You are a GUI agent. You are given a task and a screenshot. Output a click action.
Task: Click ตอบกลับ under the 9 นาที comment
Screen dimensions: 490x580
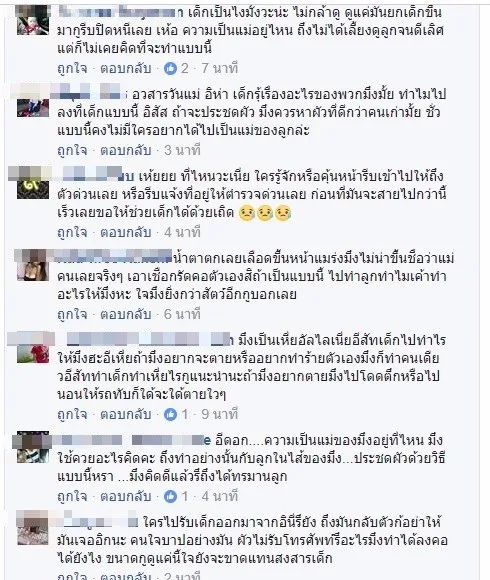[126, 414]
